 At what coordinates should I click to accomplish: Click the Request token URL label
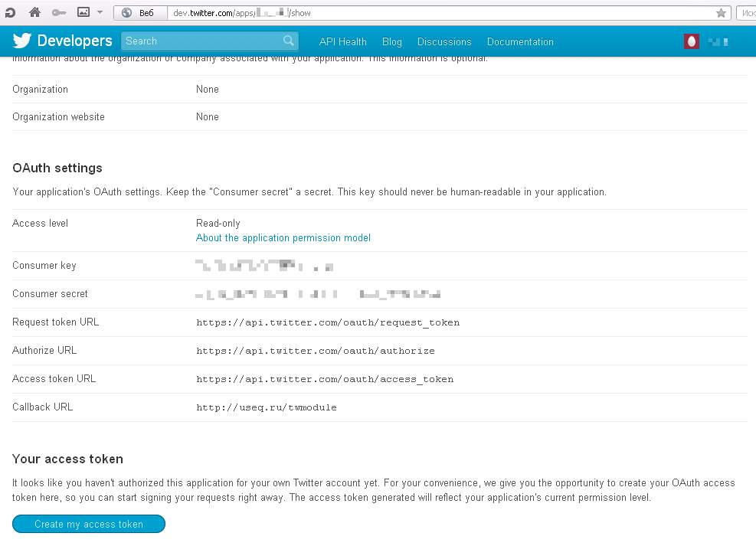pos(55,322)
